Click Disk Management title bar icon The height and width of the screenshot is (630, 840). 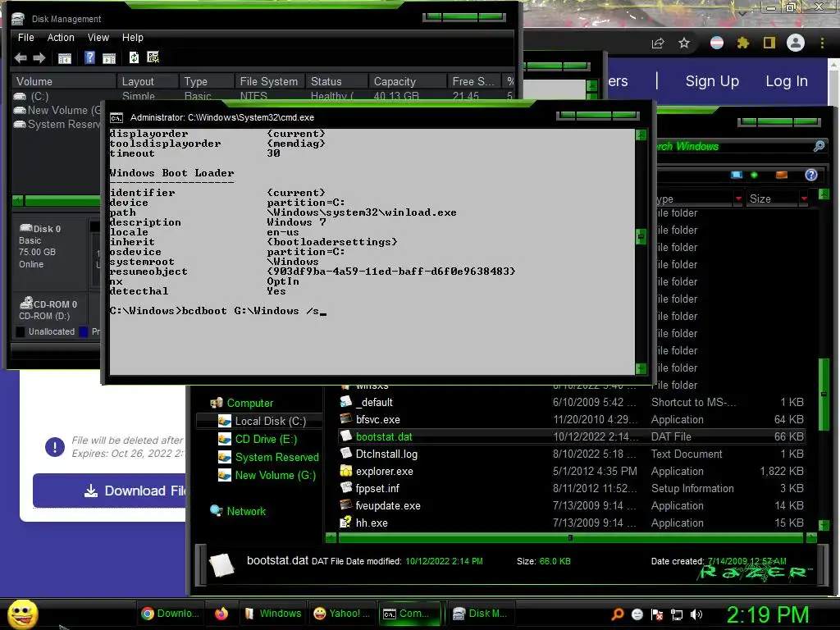[x=18, y=20]
